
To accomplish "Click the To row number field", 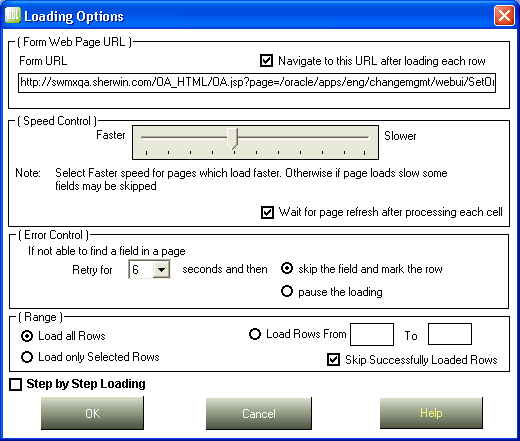I will pos(450,334).
